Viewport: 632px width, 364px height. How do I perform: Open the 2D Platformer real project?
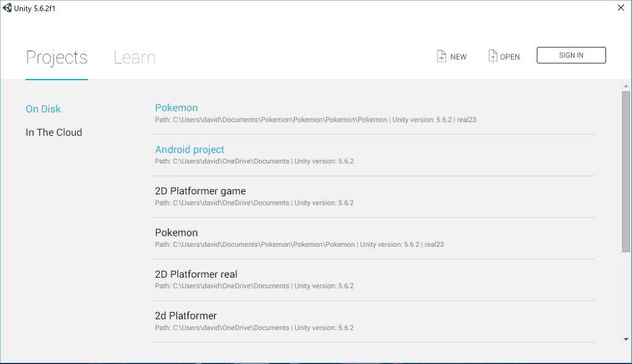coord(373,279)
